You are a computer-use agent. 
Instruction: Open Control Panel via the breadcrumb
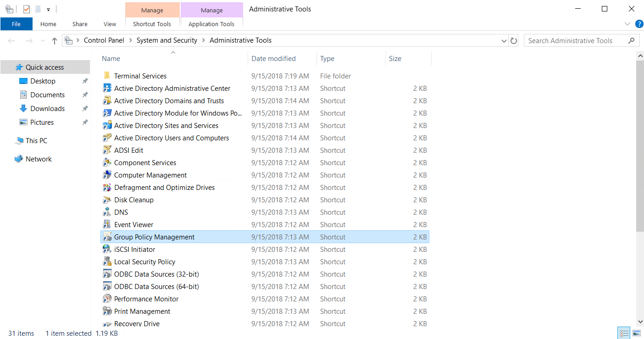point(104,40)
